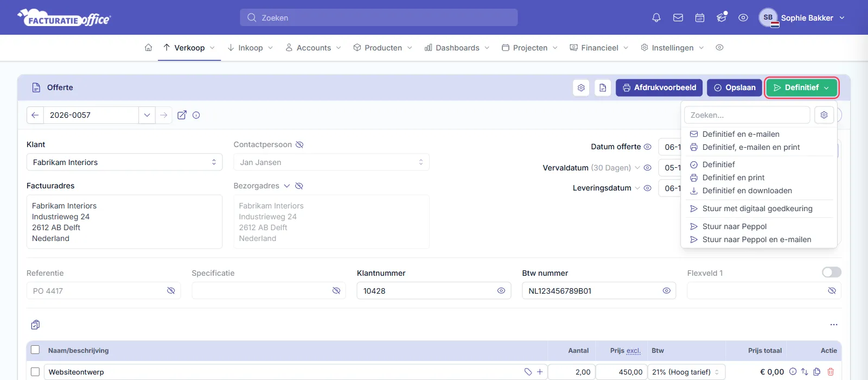
Task: Expand the quote number dropdown chevron
Action: point(147,115)
